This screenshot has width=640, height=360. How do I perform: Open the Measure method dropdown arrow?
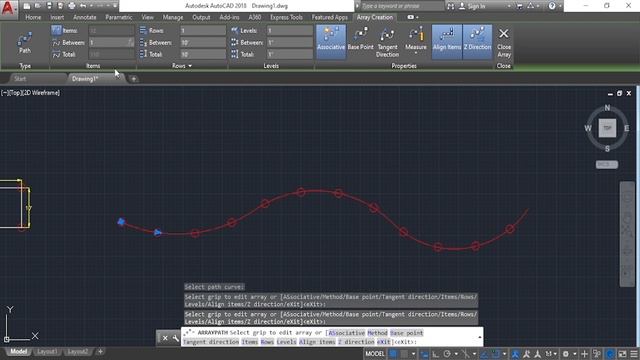pos(416,53)
